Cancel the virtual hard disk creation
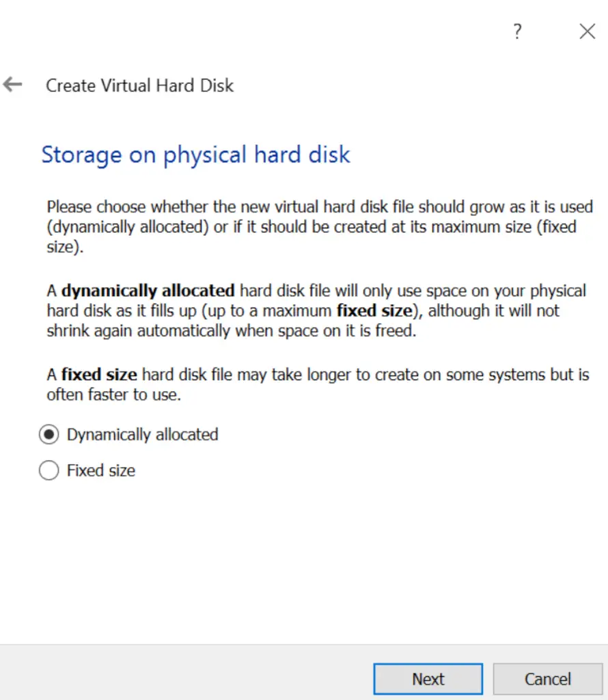608x700 pixels. pyautogui.click(x=548, y=679)
